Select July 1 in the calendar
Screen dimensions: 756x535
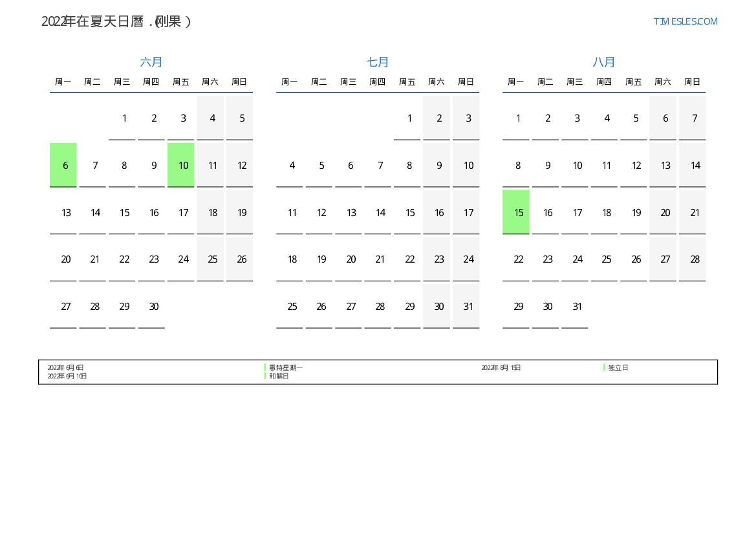tap(407, 118)
